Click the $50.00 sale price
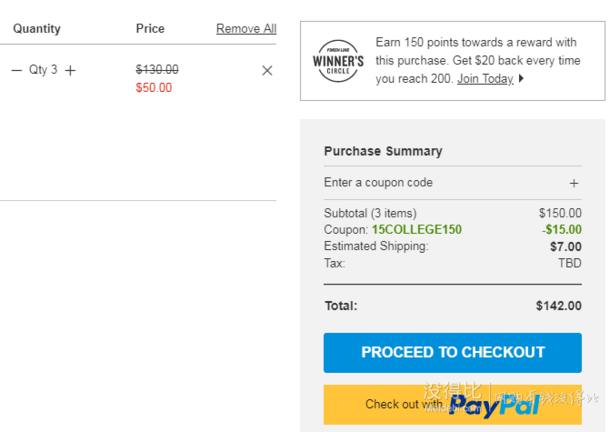The height and width of the screenshot is (432, 610). [x=154, y=88]
